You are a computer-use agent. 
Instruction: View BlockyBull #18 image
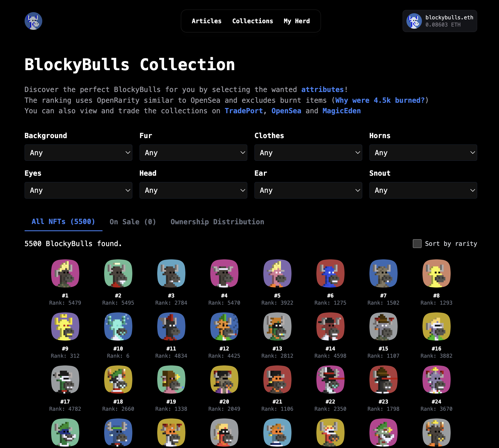[118, 380]
